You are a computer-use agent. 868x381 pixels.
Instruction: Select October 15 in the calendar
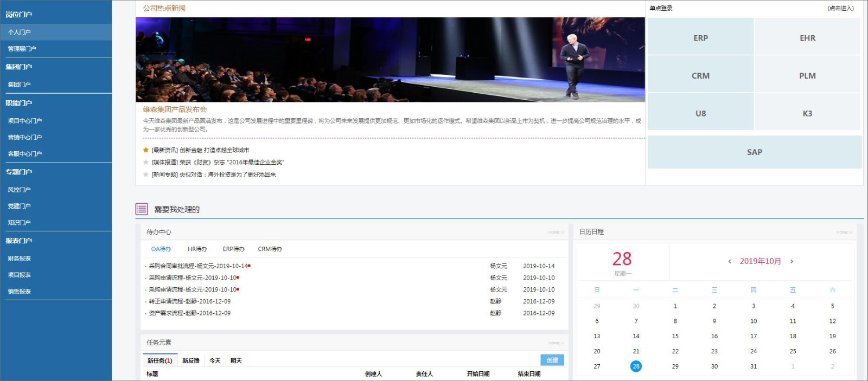(675, 336)
